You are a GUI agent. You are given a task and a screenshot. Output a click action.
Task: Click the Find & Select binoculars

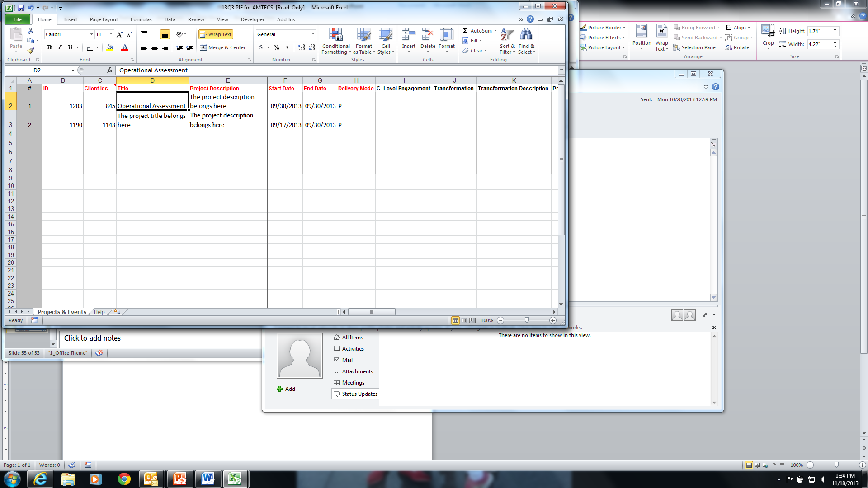526,35
